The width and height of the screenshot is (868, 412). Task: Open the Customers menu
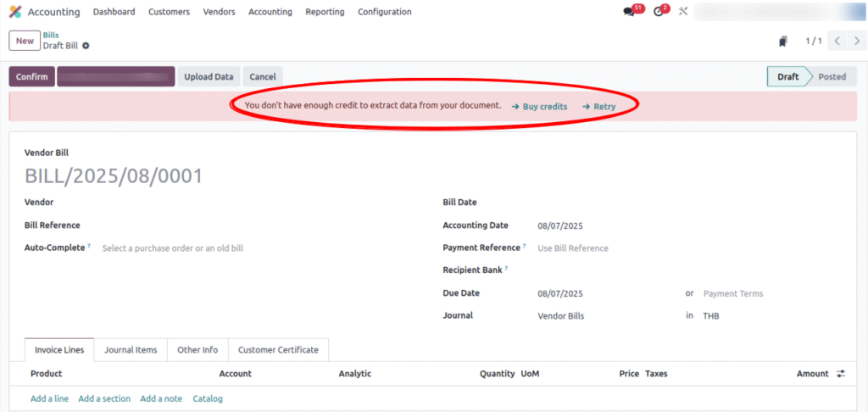169,12
